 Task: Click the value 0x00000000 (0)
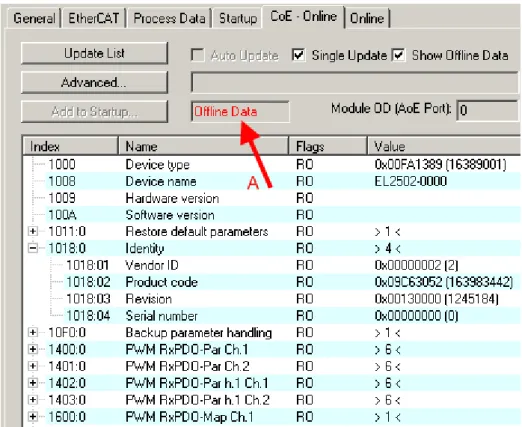click(417, 316)
